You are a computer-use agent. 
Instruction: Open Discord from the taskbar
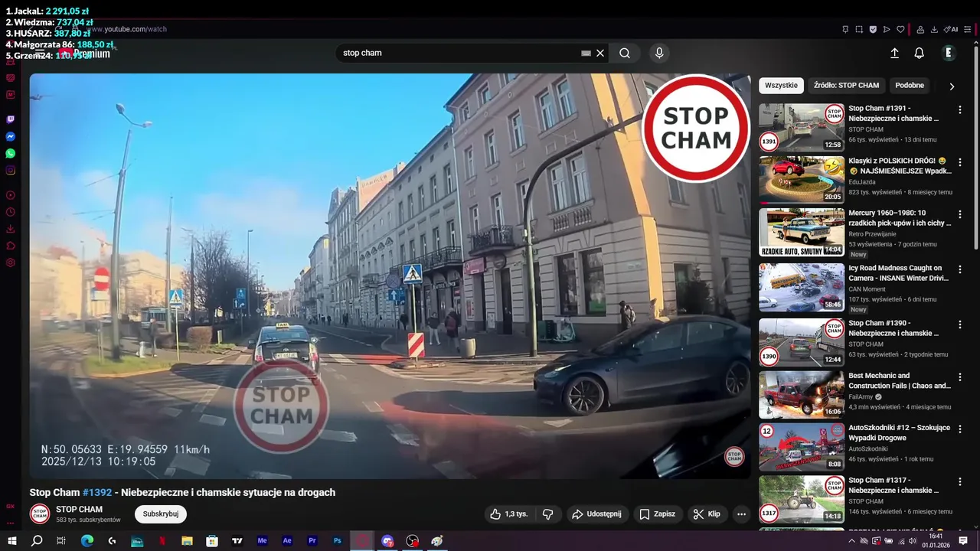[387, 541]
